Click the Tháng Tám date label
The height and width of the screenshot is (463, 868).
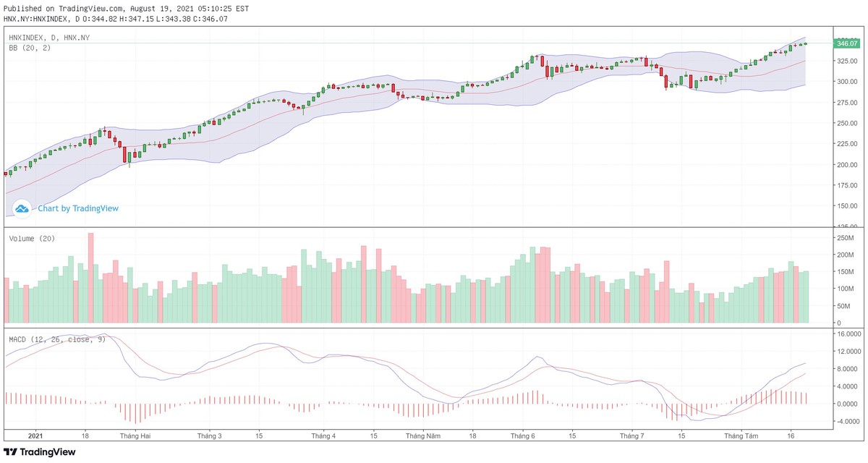[741, 436]
